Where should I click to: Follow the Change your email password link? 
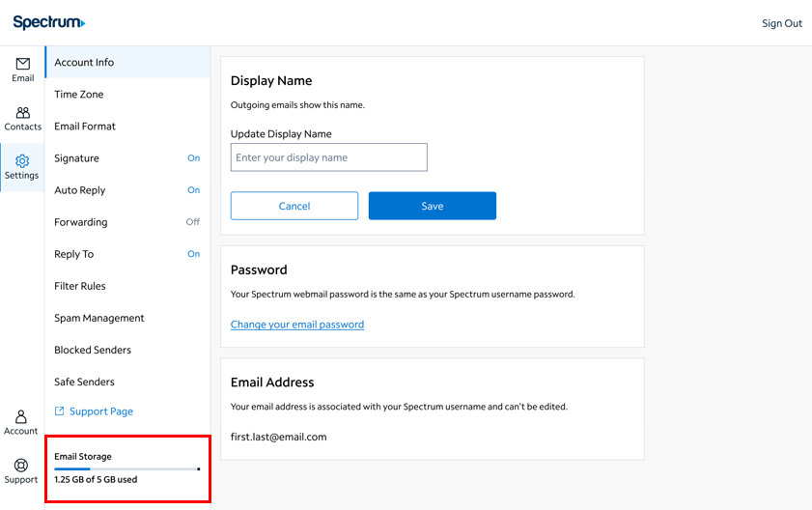point(297,325)
